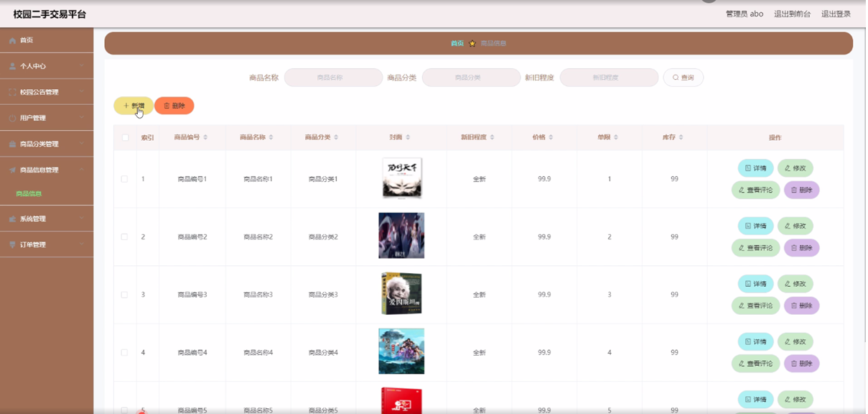Click the sort arrows on 库存 column
This screenshot has width=868, height=414.
681,137
